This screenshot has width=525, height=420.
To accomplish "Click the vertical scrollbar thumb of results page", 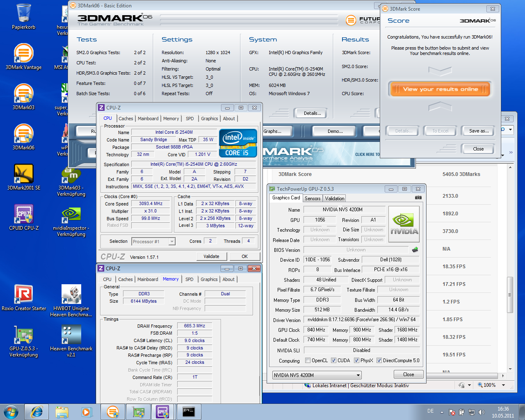I will [x=510, y=295].
